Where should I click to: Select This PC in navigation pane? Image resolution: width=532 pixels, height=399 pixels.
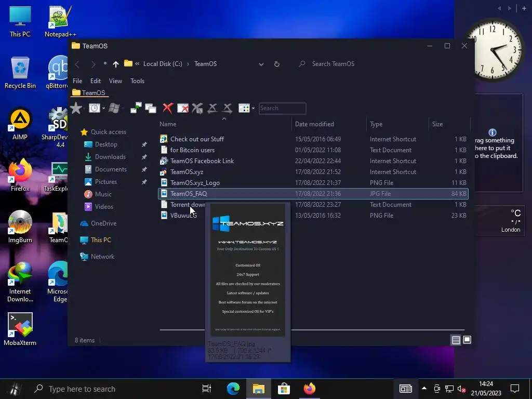click(x=96, y=240)
